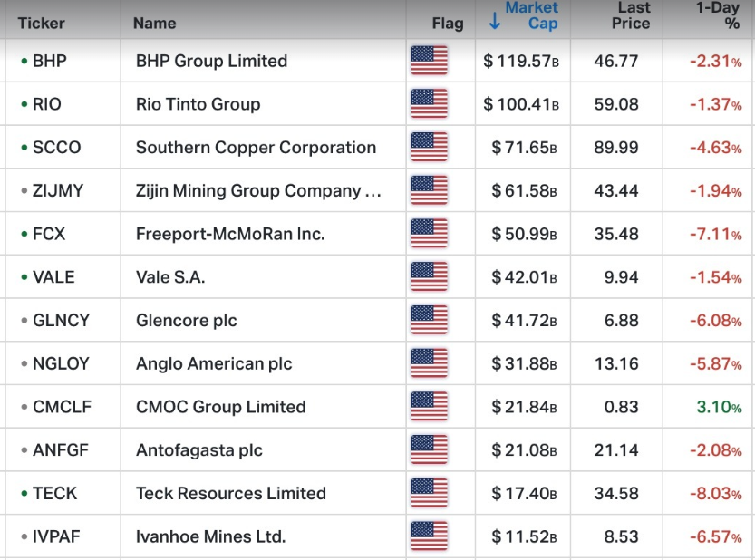755x560 pixels.
Task: Sort by the Market Cap column header
Action: [532, 15]
